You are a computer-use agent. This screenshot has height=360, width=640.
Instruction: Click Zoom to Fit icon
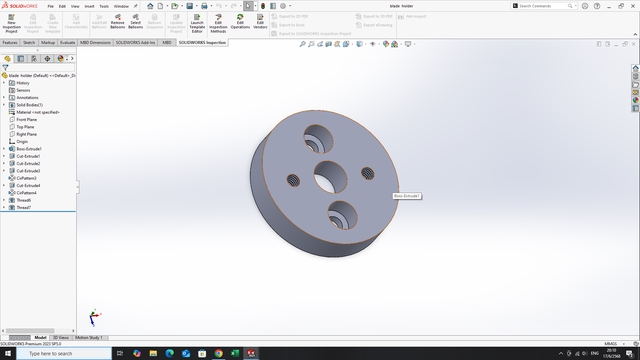(302, 44)
